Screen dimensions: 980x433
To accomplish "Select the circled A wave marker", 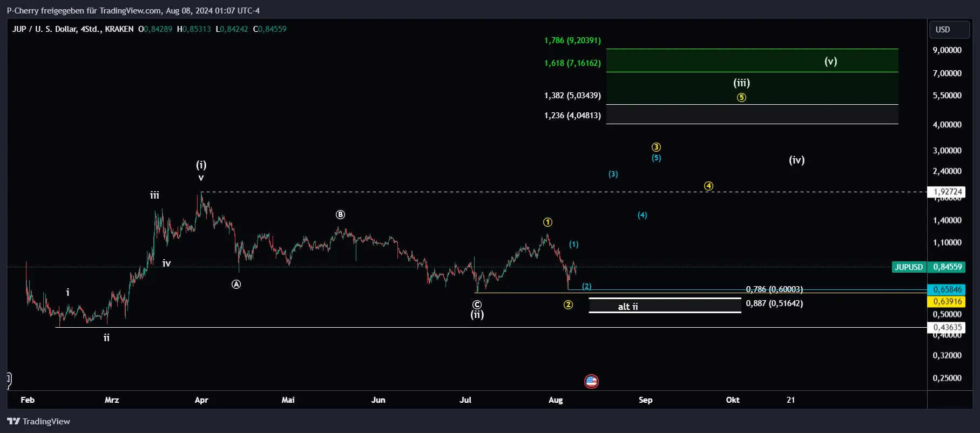I will (236, 285).
